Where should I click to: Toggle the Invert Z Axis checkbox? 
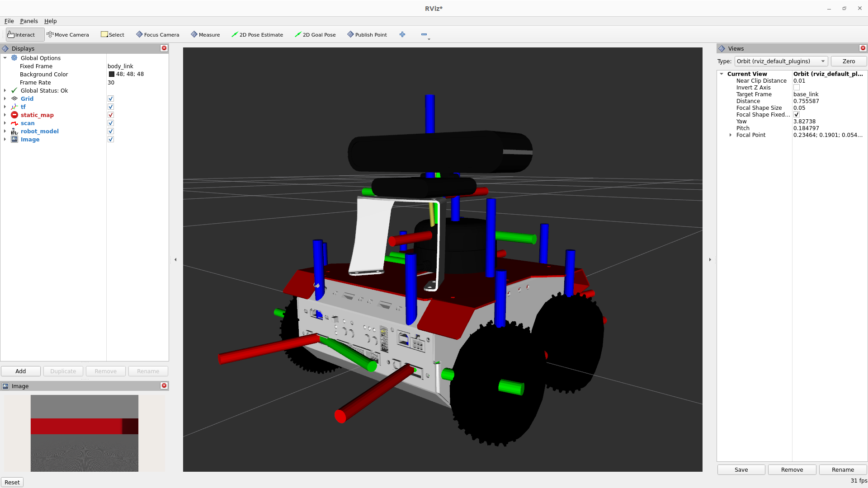[797, 88]
